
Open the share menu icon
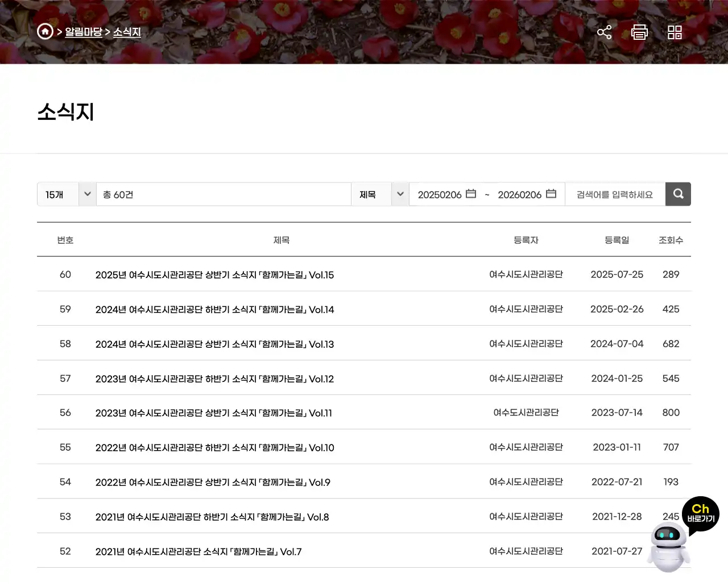(x=604, y=32)
